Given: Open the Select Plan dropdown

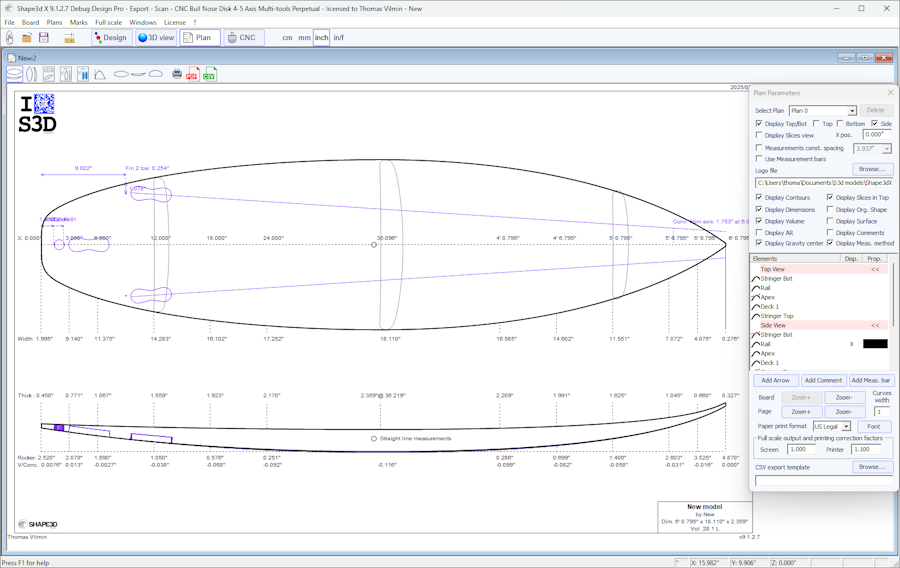Looking at the screenshot, I should tap(852, 111).
